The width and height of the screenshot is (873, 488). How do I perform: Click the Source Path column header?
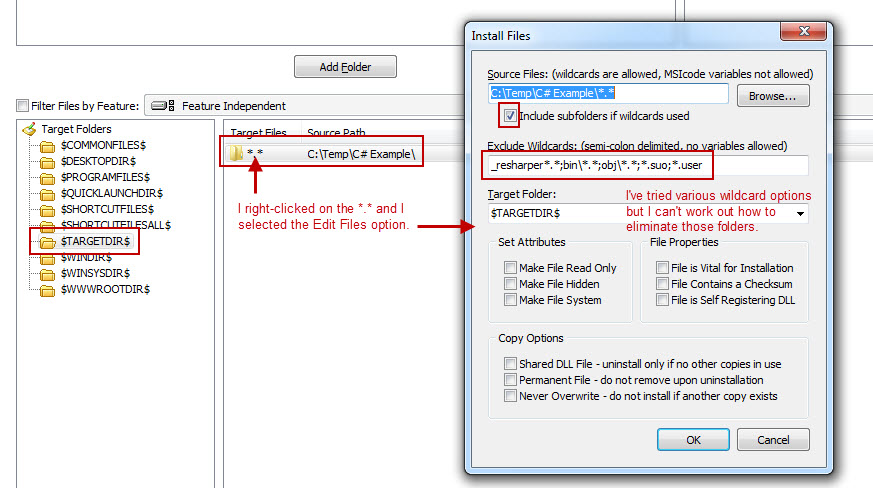click(336, 133)
